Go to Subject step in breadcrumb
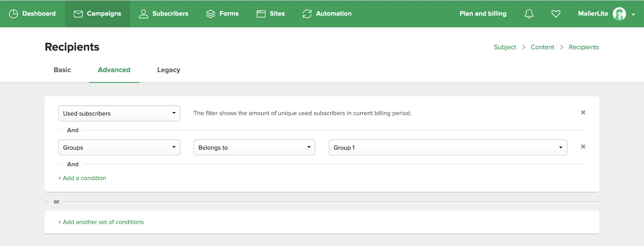 click(505, 47)
